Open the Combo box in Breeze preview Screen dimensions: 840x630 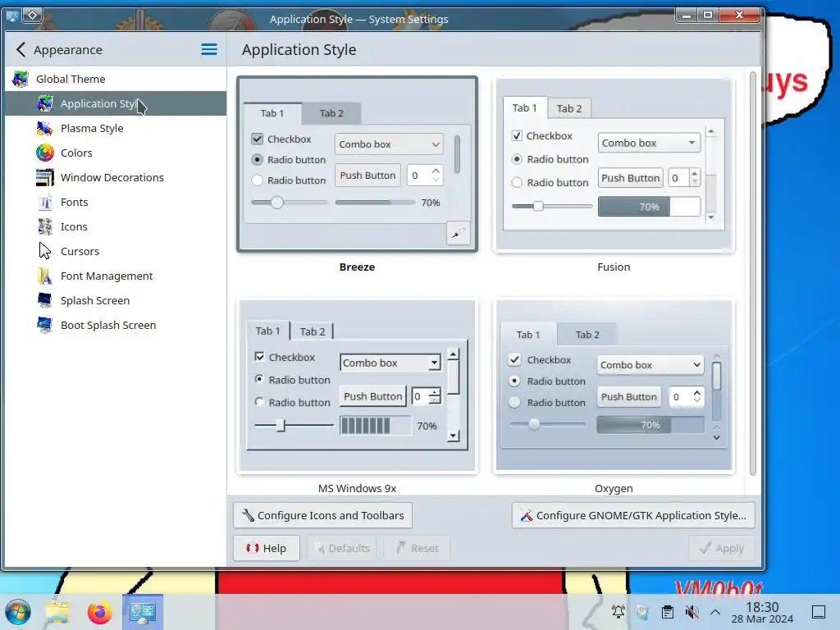pyautogui.click(x=389, y=144)
